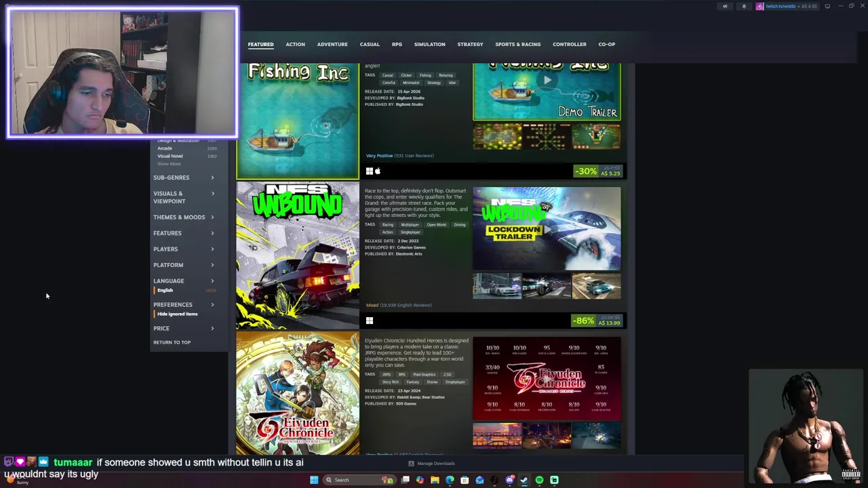Select the CONTROLLER tab
Image resolution: width=868 pixels, height=488 pixels.
pyautogui.click(x=570, y=44)
